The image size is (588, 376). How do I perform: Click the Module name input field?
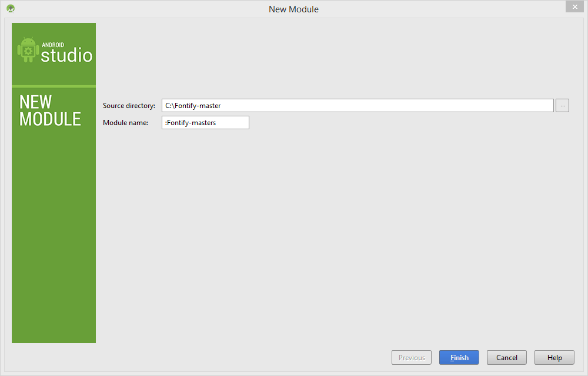205,122
